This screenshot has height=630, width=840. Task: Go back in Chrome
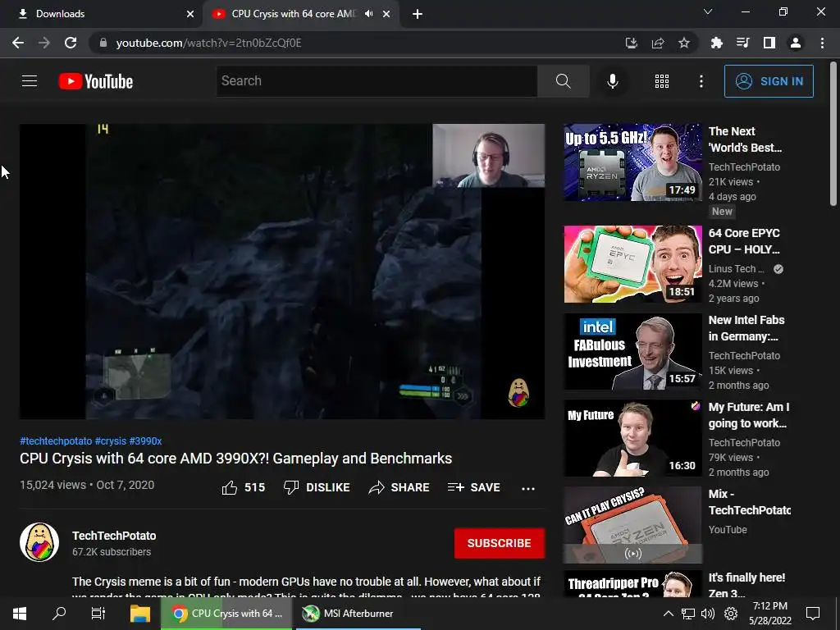click(18, 43)
